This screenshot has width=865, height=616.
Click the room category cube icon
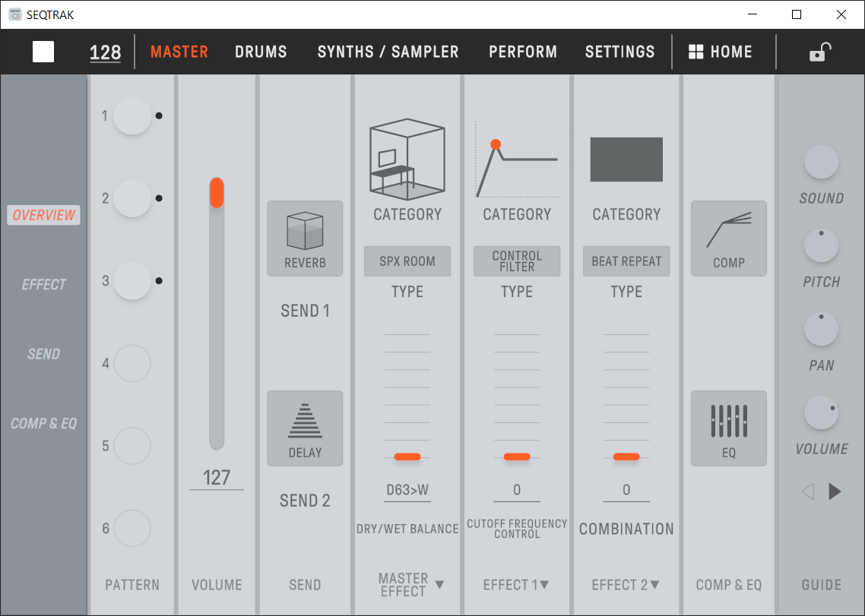(x=407, y=159)
